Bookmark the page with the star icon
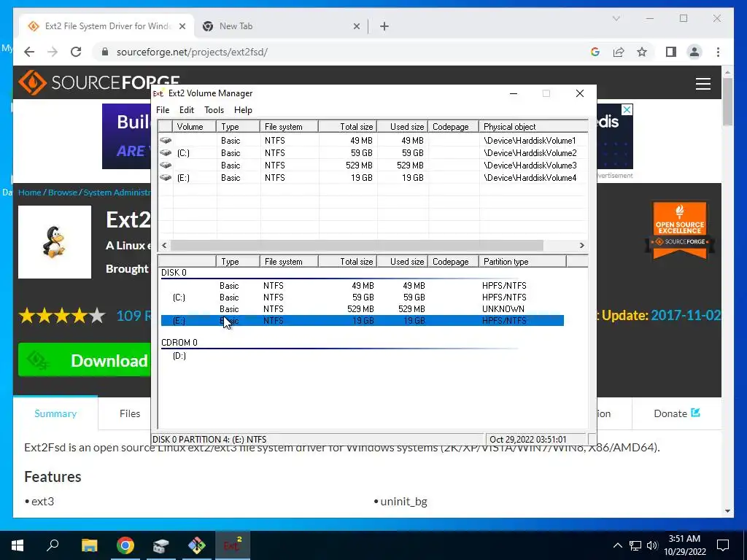 point(642,52)
